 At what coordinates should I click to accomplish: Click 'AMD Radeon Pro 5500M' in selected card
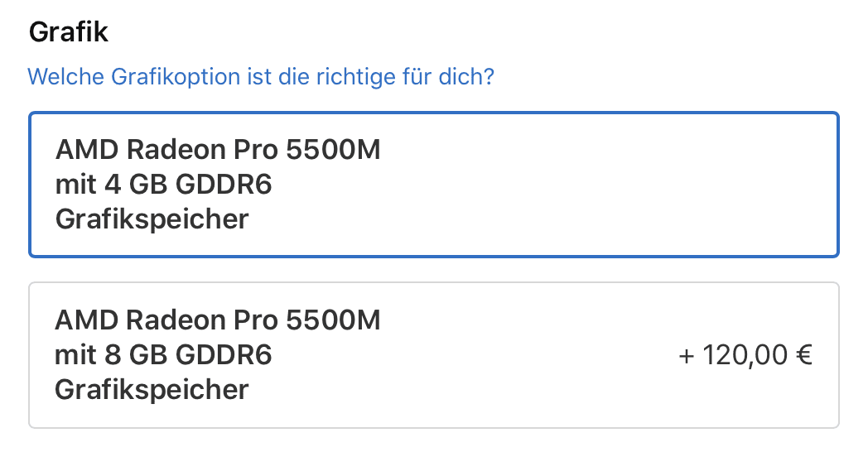(x=218, y=151)
